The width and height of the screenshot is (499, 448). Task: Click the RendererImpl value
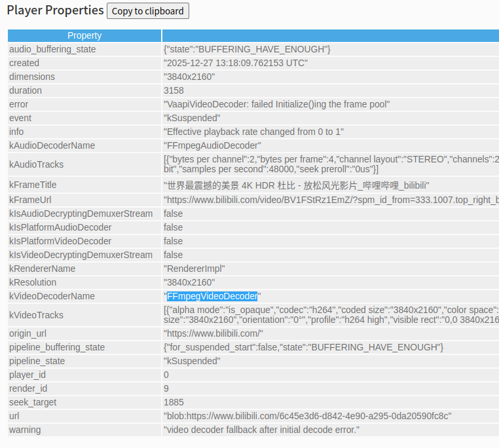pos(194,269)
